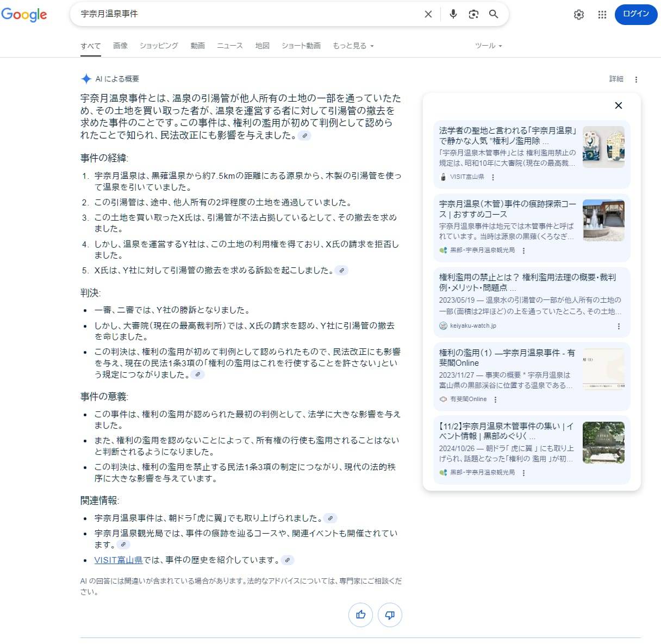The height and width of the screenshot is (644, 661).
Task: Click the 黒部・宇奈月温泉観光局 favicon under 痕跡探索コース
Action: click(x=443, y=251)
